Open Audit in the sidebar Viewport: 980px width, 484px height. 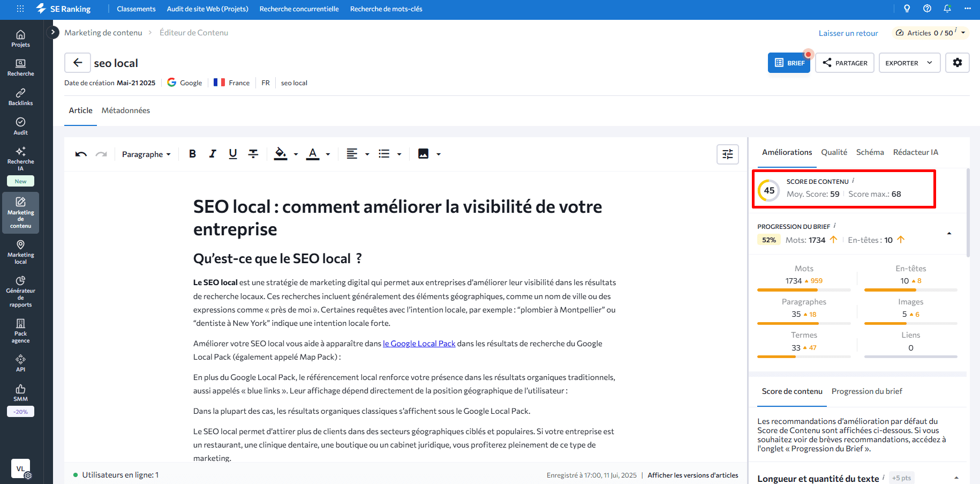(x=20, y=126)
